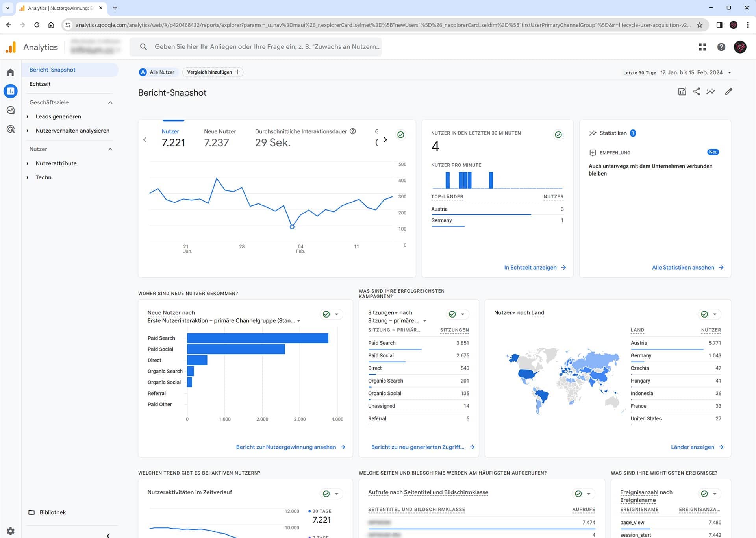The image size is (756, 538).
Task: Open dropdown on Neue Nutzer nach card
Action: pos(337,314)
